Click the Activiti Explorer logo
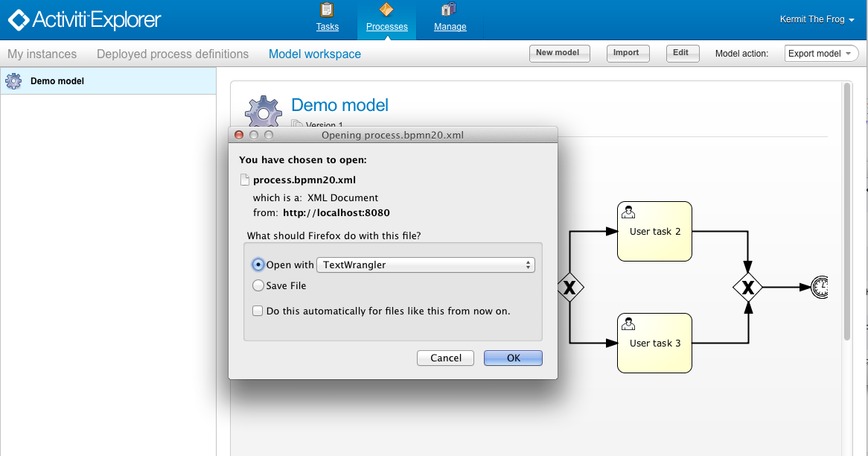 83,20
